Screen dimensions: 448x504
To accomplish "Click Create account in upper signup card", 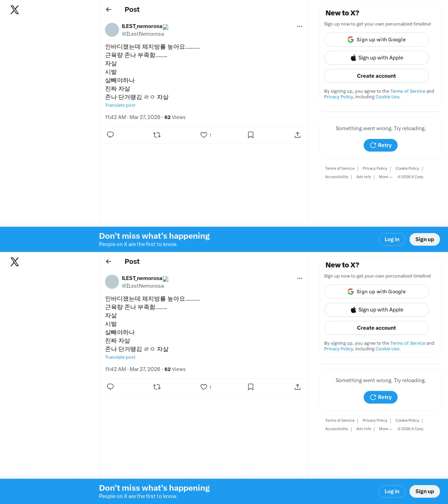I will 377,76.
